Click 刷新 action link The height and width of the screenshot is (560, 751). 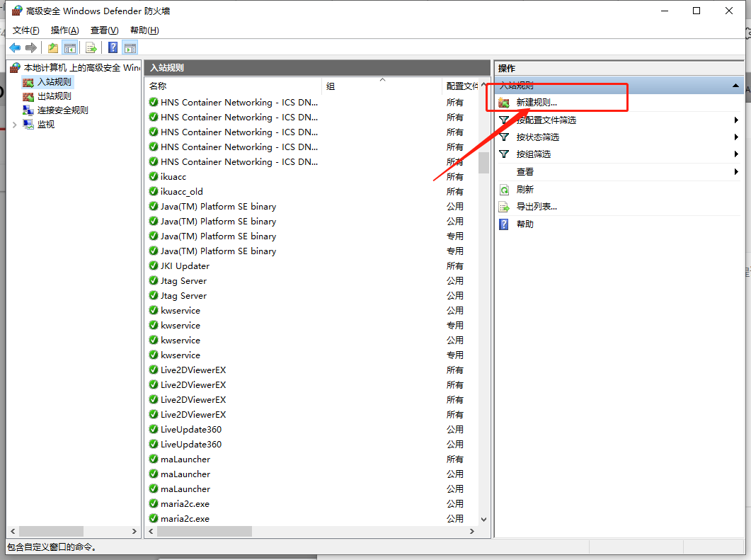click(525, 190)
